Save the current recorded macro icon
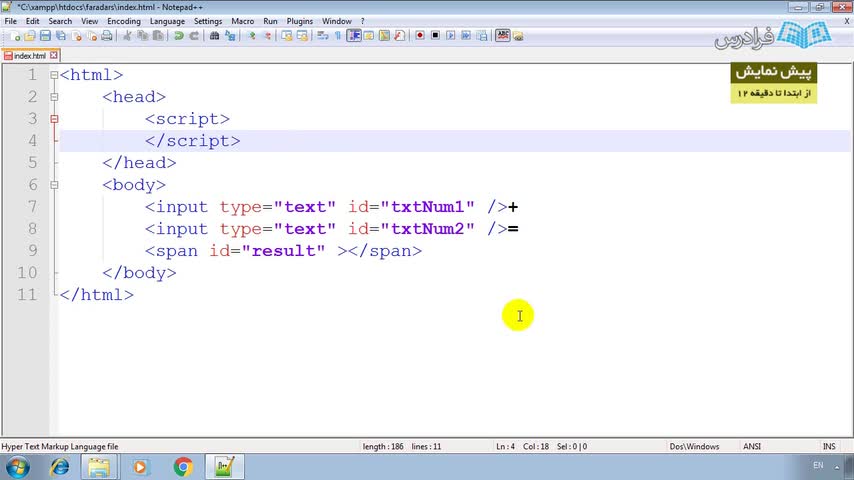 [482, 36]
